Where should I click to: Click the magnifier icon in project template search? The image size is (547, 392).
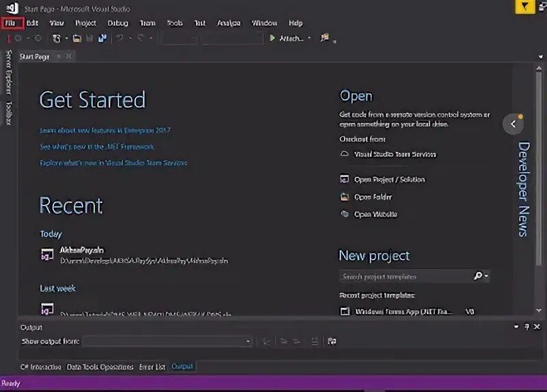[478, 276]
